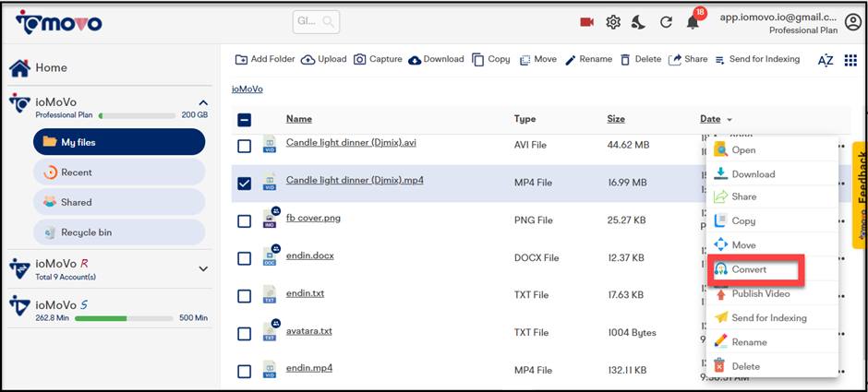This screenshot has width=868, height=392.
Task: Click Share in the top toolbar
Action: click(688, 59)
